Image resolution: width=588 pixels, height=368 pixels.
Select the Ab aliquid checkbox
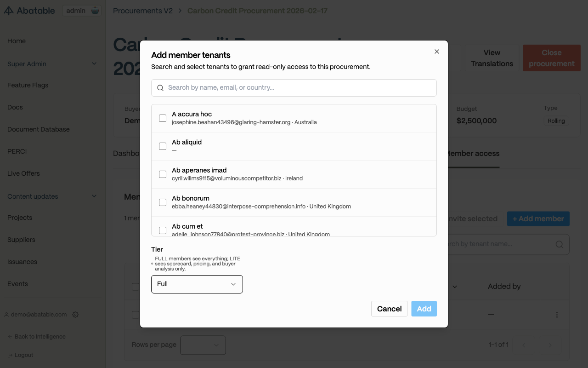tap(163, 146)
